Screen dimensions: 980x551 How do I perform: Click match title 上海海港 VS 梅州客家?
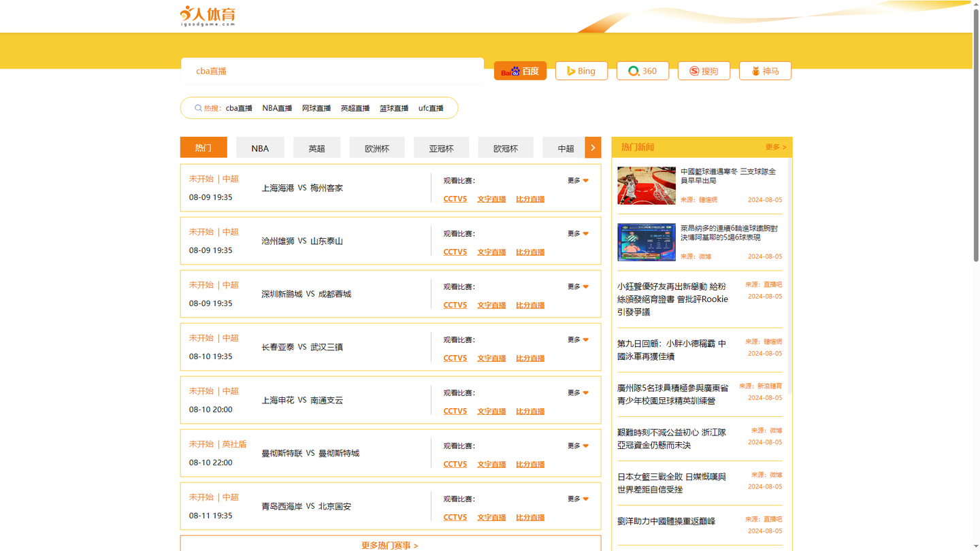click(302, 188)
